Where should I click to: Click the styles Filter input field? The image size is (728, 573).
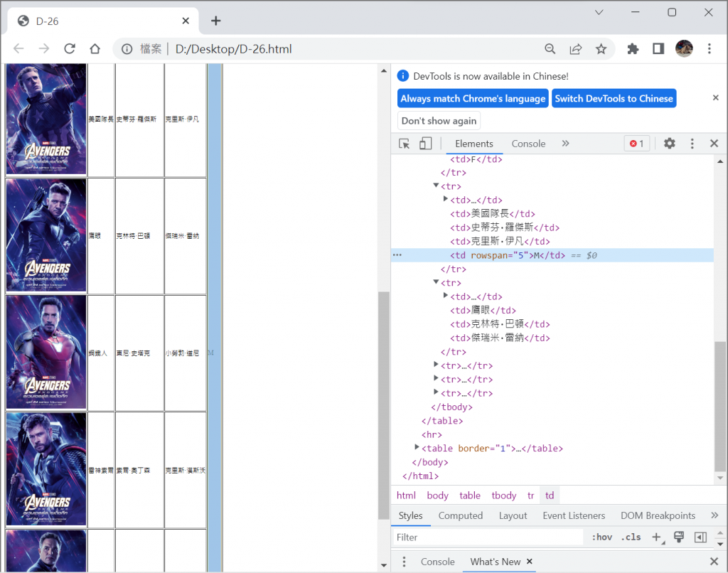tap(488, 537)
